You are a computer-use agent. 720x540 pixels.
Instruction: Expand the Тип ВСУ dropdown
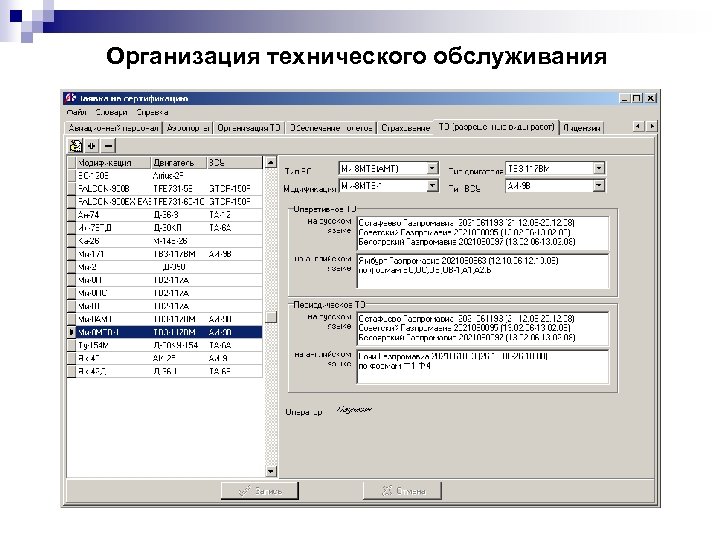[x=599, y=186]
